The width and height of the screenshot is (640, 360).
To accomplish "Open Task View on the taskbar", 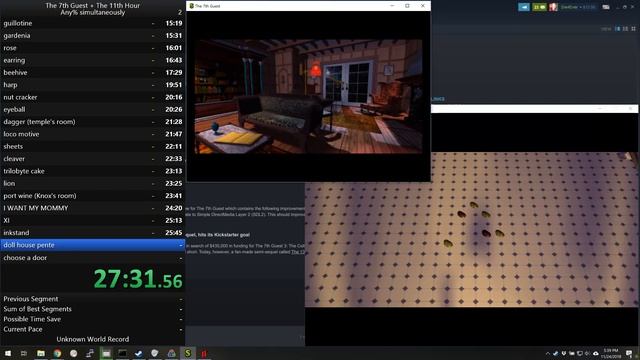I will tap(24, 353).
